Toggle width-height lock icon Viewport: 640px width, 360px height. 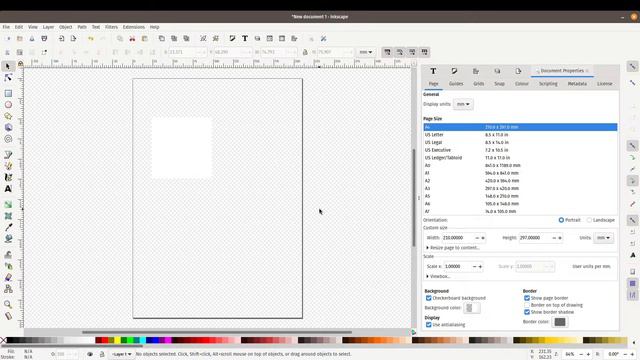(305, 52)
